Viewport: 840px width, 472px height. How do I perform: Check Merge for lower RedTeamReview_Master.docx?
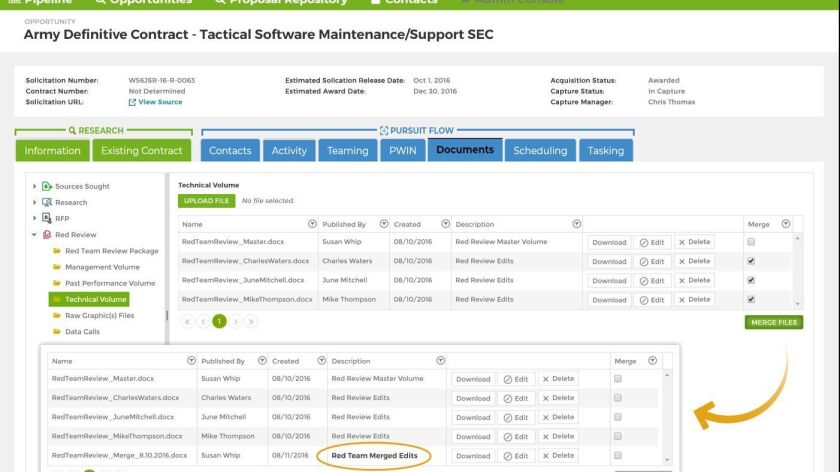point(618,379)
